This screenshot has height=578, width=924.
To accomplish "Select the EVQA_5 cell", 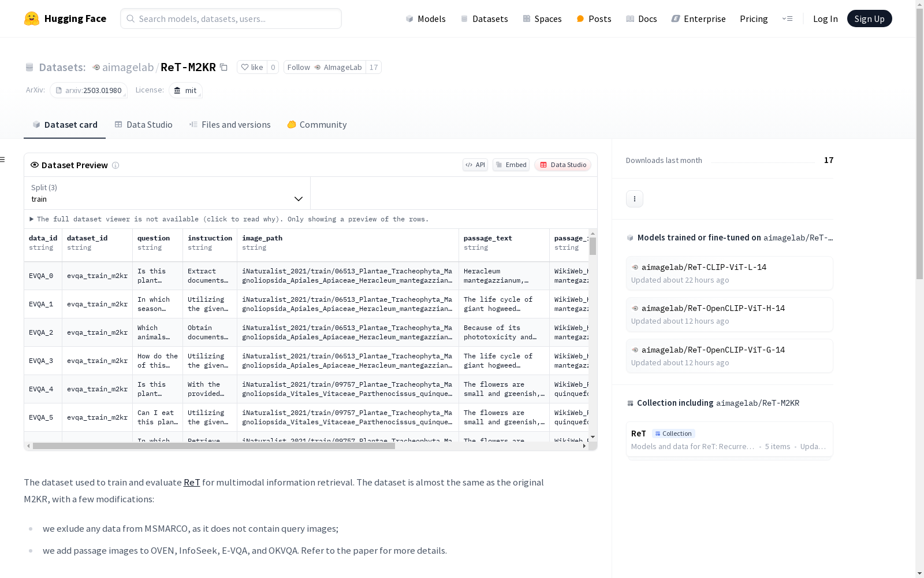I will point(43,417).
